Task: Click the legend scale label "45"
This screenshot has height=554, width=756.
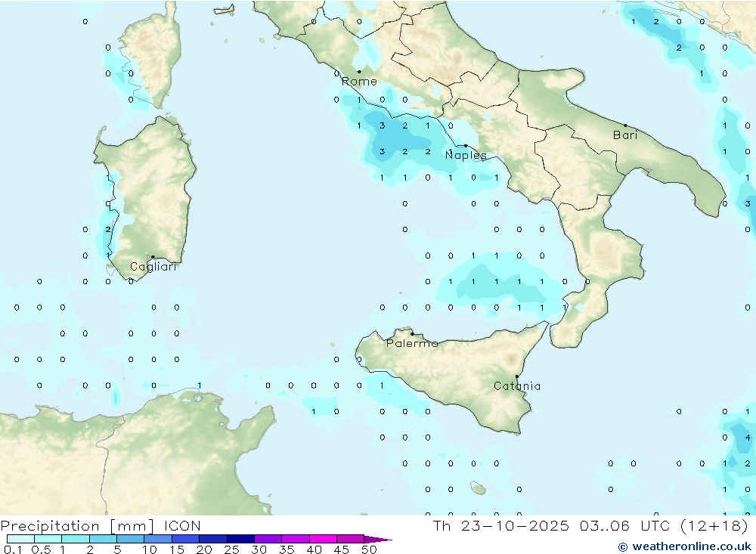Action: [342, 549]
